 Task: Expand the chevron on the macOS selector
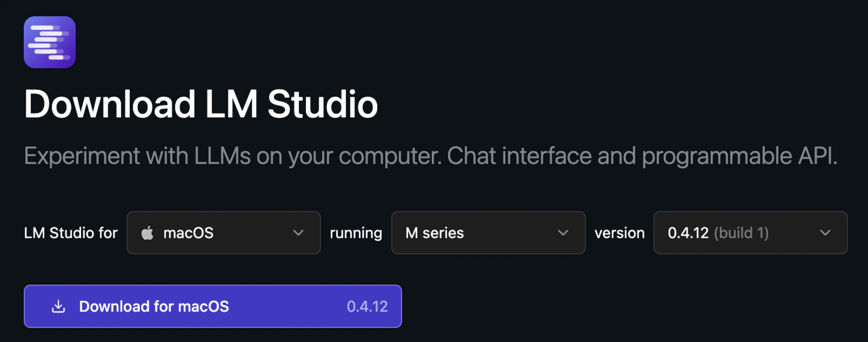tap(298, 233)
